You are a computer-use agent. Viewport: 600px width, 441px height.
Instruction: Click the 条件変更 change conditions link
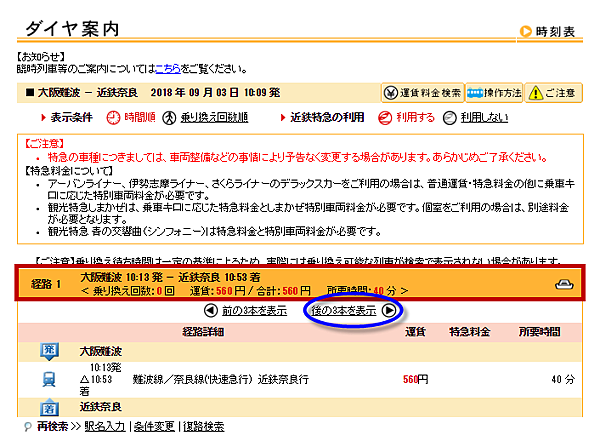pos(154,426)
